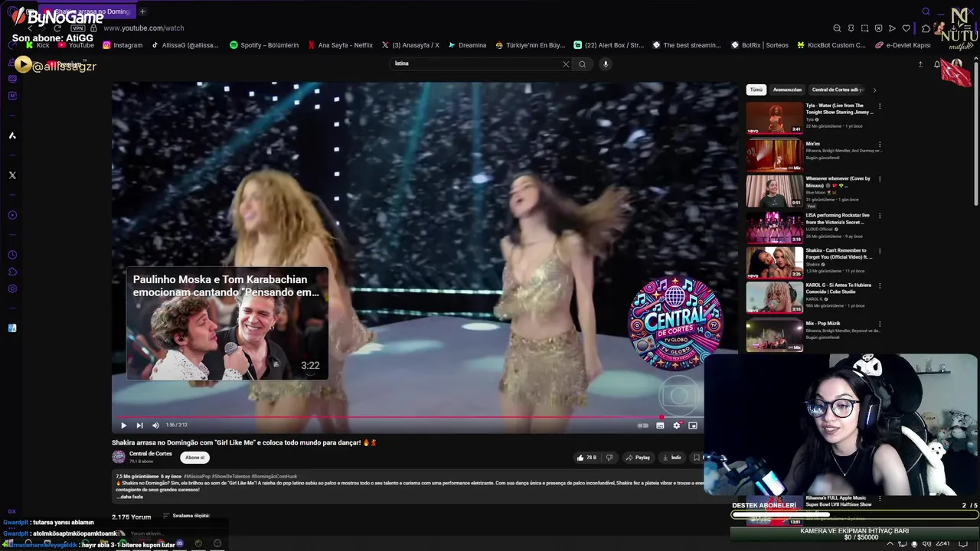Open options for Can't Remember video

[880, 251]
